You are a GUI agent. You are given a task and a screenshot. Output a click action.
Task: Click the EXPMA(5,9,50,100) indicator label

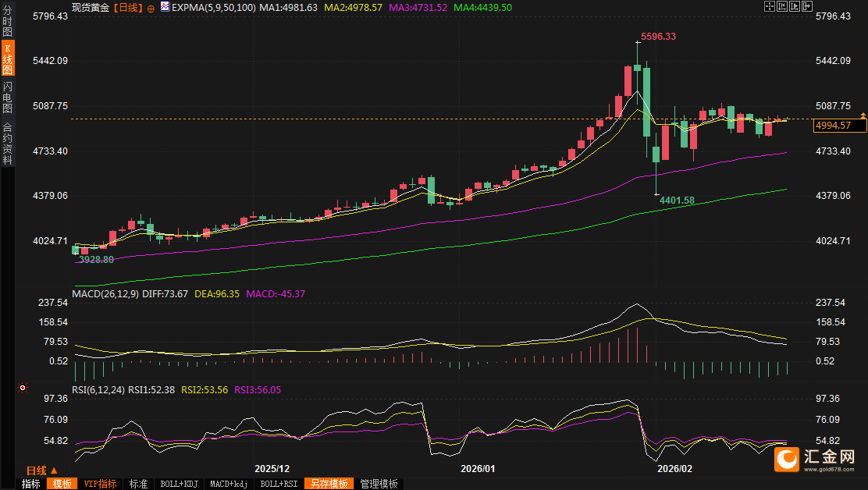click(214, 8)
